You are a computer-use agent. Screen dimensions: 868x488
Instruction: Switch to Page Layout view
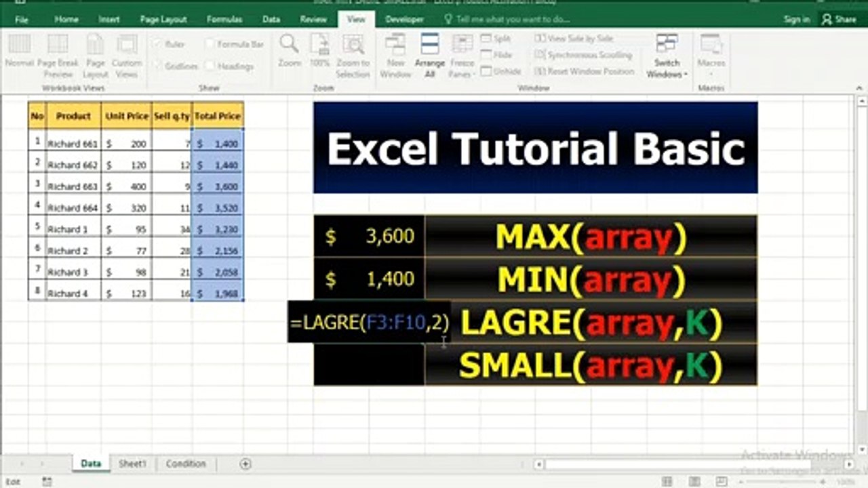coord(96,56)
